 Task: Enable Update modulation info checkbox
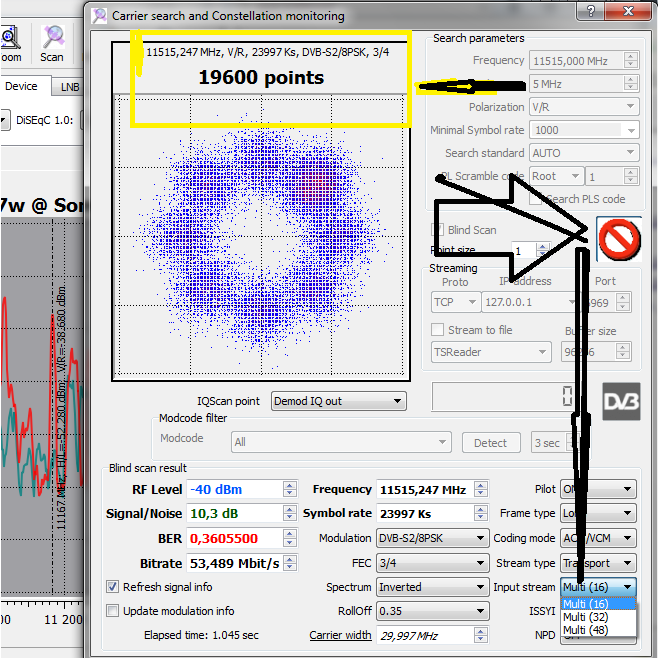[x=113, y=611]
